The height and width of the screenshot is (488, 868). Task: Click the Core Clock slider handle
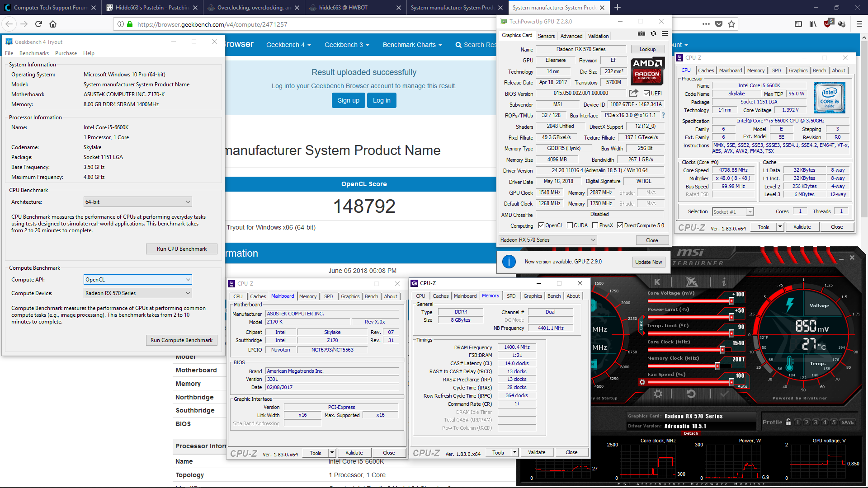pos(722,349)
